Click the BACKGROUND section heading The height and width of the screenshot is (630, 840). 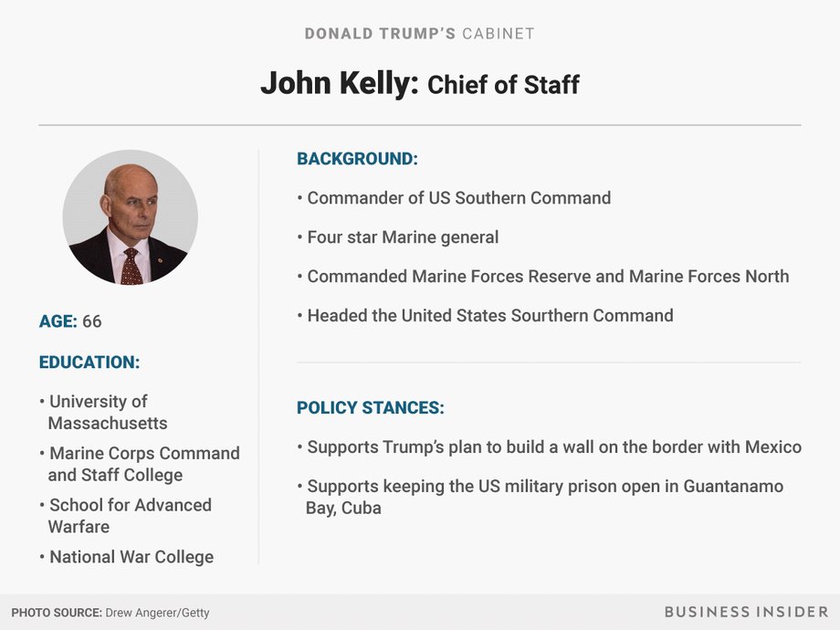(357, 159)
